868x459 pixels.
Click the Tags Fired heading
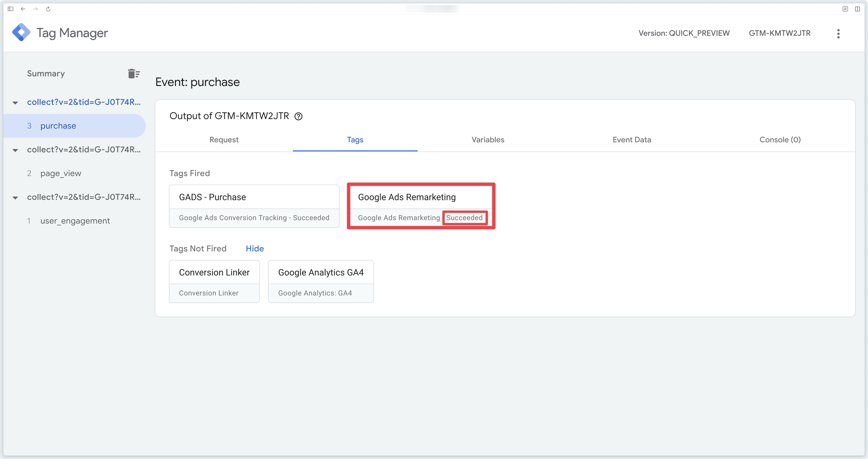tap(189, 173)
